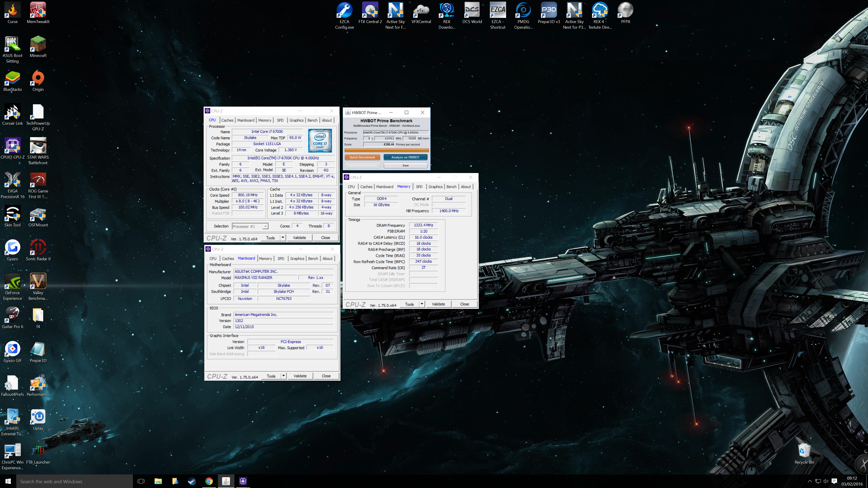Open Graphics tab in Mainboard CPU-Z window

click(297, 259)
